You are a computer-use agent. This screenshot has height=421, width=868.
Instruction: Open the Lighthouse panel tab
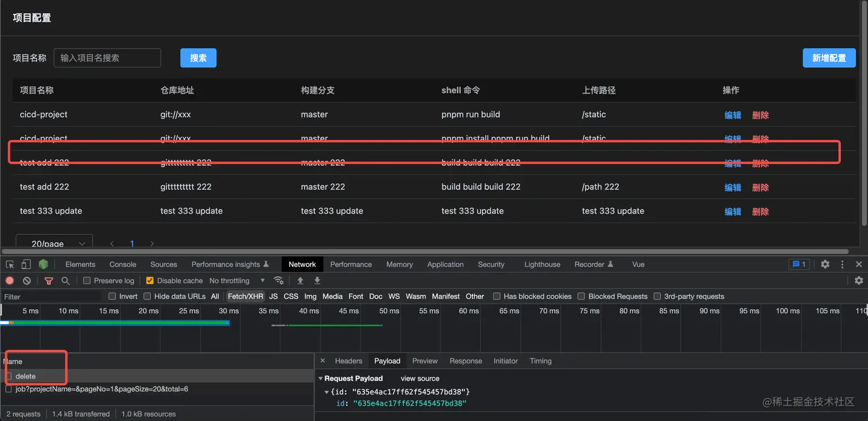pyautogui.click(x=542, y=264)
